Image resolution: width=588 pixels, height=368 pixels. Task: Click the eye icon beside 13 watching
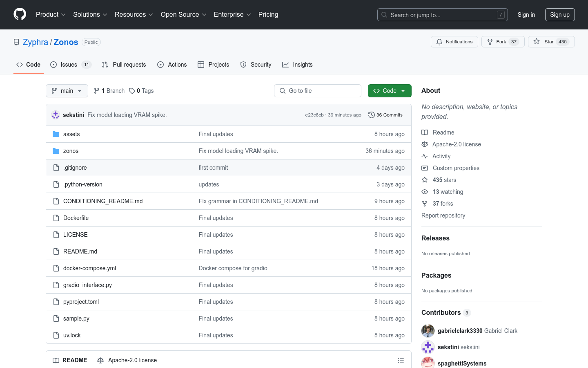tap(425, 192)
